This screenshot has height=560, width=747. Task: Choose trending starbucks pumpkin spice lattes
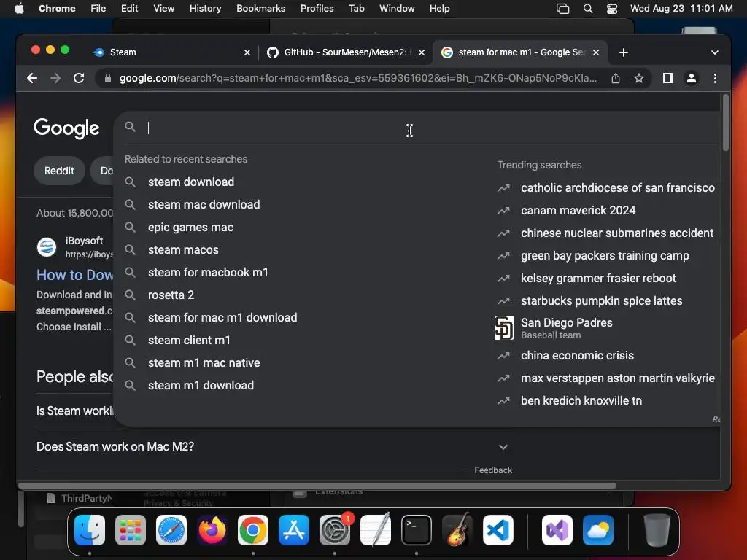click(601, 301)
